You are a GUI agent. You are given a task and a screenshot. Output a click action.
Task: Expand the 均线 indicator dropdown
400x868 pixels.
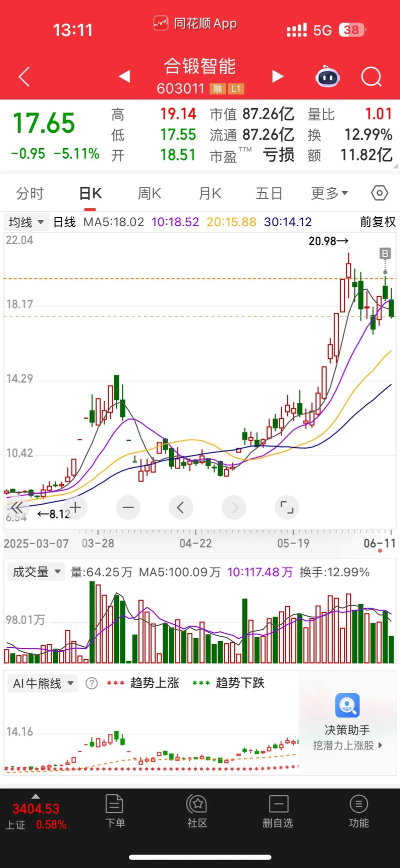(x=26, y=222)
